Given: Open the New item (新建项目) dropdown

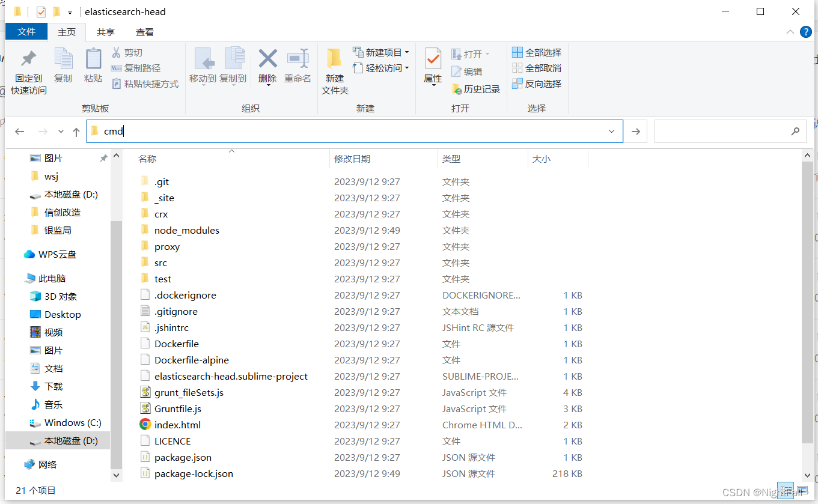Looking at the screenshot, I should point(380,52).
